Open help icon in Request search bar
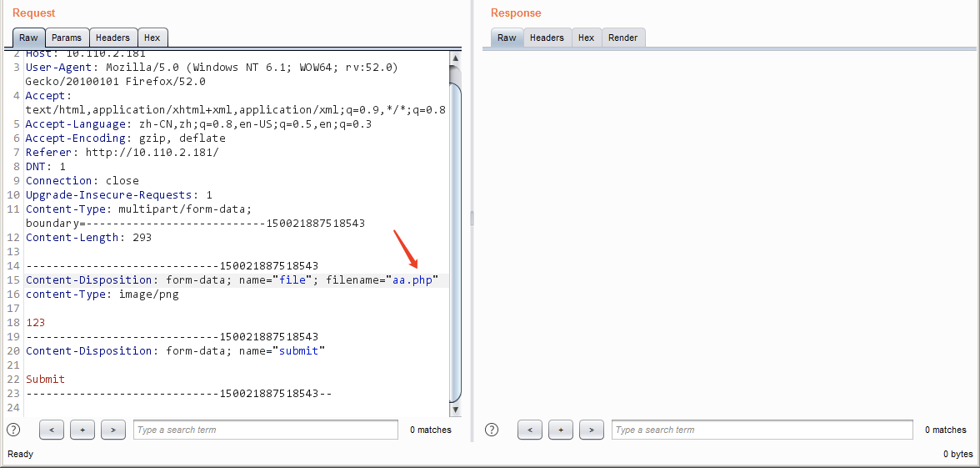The width and height of the screenshot is (980, 468). [x=13, y=430]
